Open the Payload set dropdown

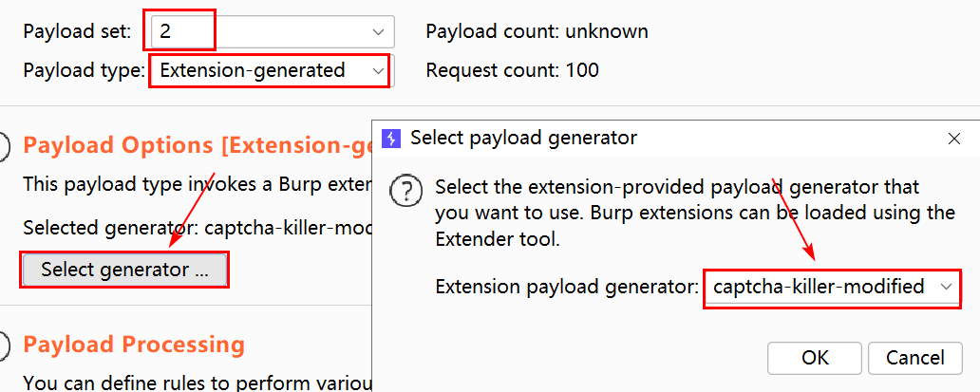coord(376,31)
